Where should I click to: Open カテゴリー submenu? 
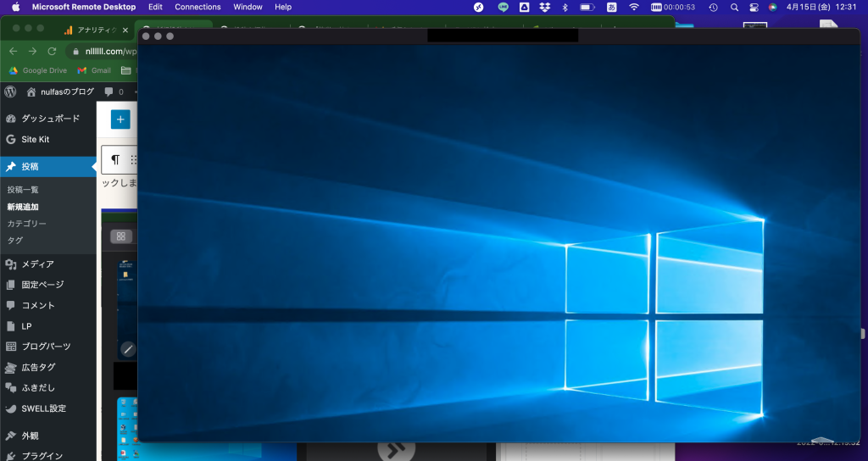click(26, 224)
